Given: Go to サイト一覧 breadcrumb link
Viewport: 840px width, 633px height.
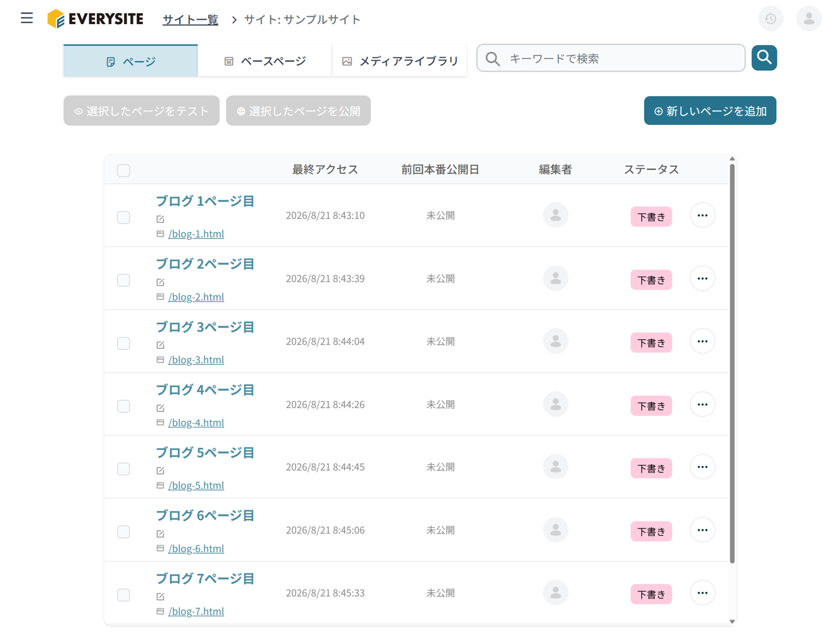Looking at the screenshot, I should coord(190,20).
